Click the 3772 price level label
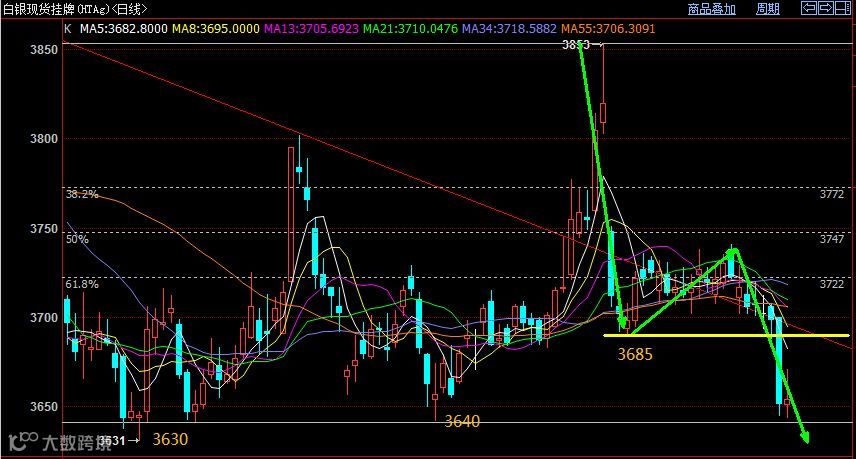The height and width of the screenshot is (459, 856). 831,194
